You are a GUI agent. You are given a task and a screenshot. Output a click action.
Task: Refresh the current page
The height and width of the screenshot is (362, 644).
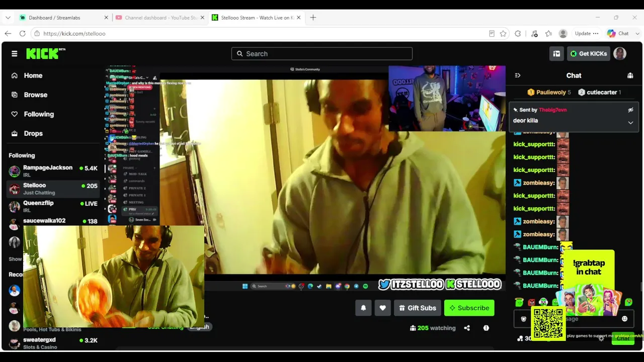pyautogui.click(x=23, y=34)
